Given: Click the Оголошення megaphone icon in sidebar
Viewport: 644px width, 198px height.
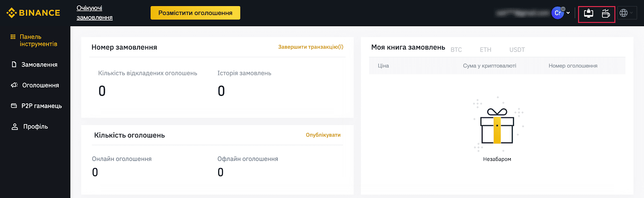Looking at the screenshot, I should coord(14,85).
